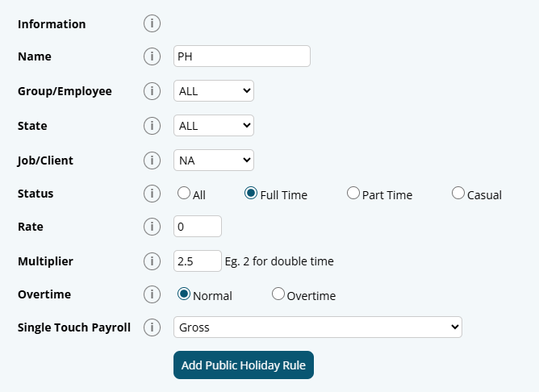View the Rate field info icon
Image resolution: width=539 pixels, height=392 pixels.
tap(152, 227)
